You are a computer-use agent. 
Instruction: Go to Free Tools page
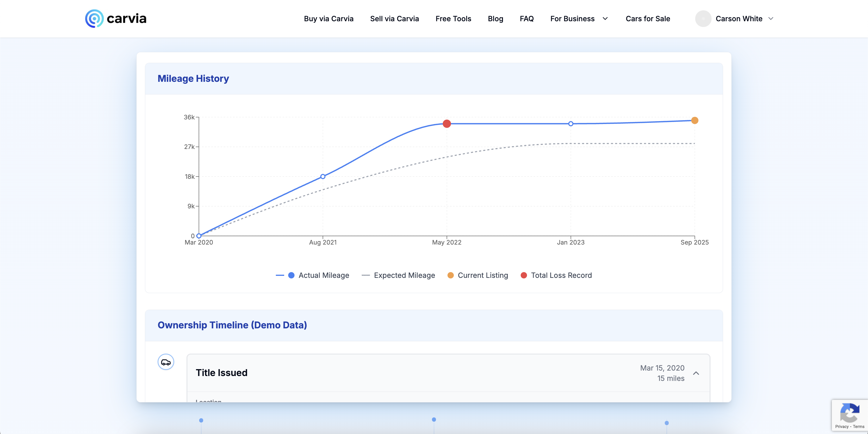[x=453, y=19]
